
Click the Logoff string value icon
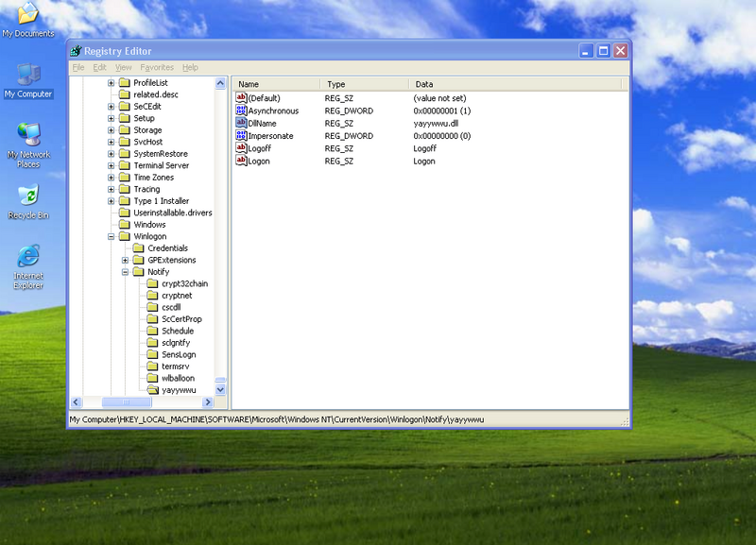[241, 148]
